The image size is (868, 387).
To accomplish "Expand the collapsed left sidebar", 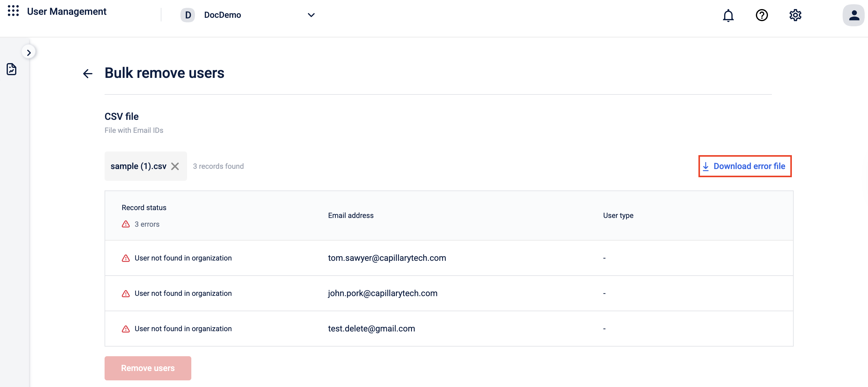I will pos(29,53).
